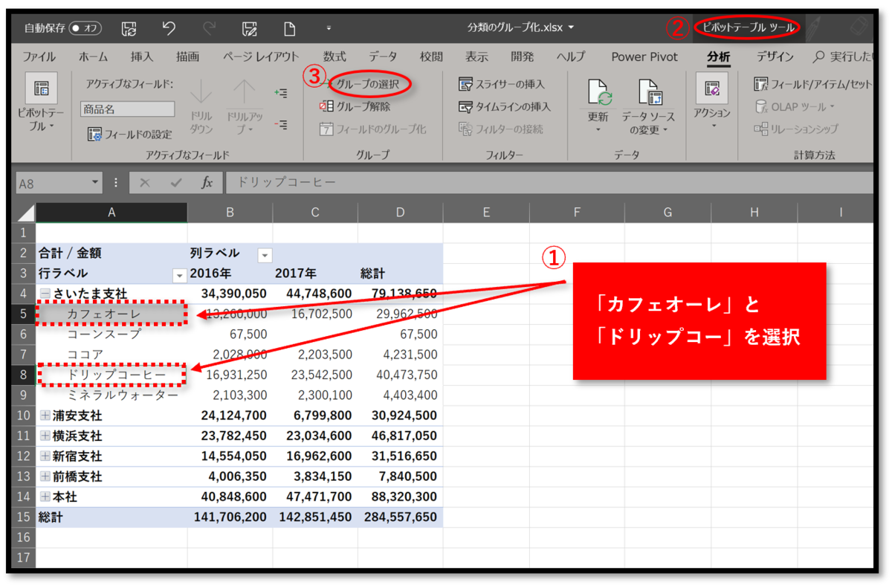The height and width of the screenshot is (588, 892).
Task: Click the New document icon in the title bar
Action: pyautogui.click(x=289, y=29)
